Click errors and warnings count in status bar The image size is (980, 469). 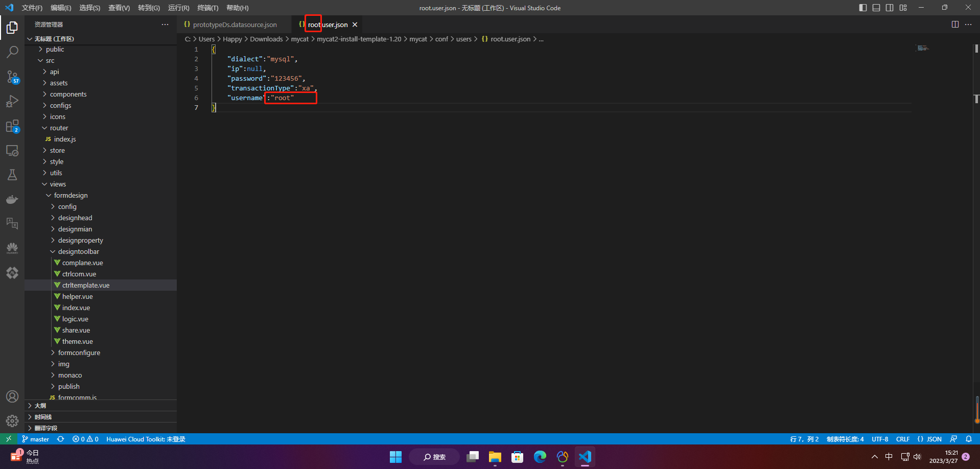coord(85,439)
